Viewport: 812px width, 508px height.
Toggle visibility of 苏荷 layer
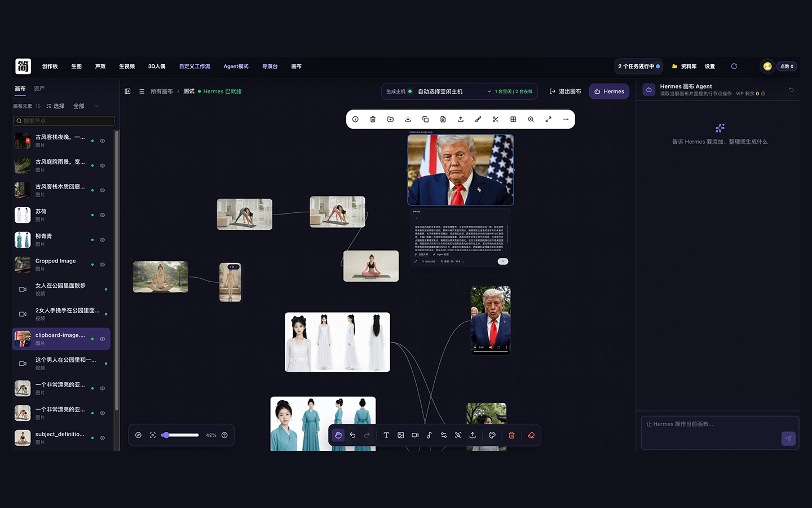tap(103, 215)
